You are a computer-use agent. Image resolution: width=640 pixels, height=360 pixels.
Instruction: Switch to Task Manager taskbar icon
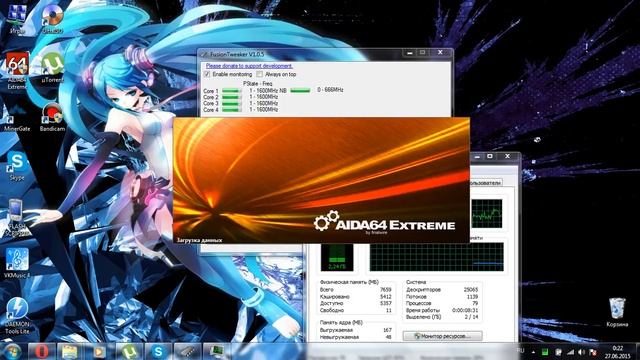(217, 351)
